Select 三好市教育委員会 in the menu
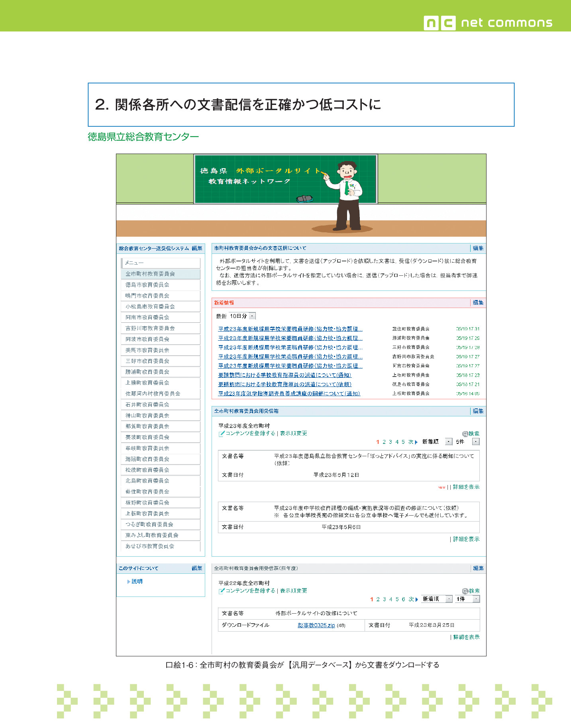This screenshot has height=728, width=571. [x=161, y=361]
